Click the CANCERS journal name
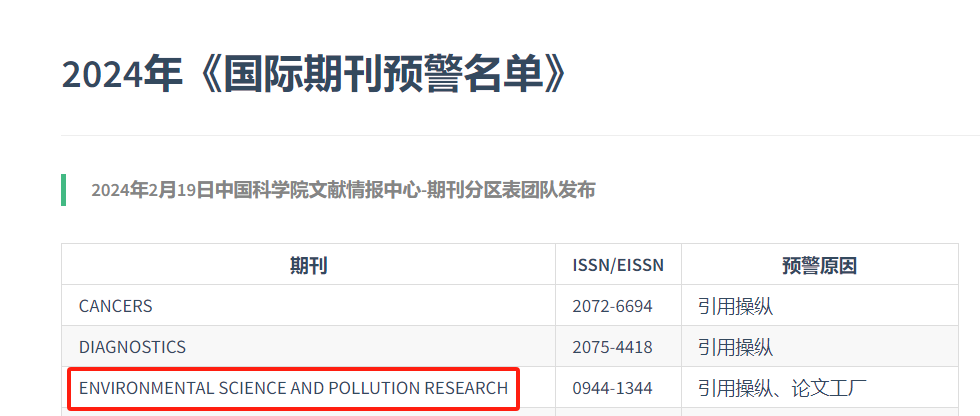 point(116,306)
